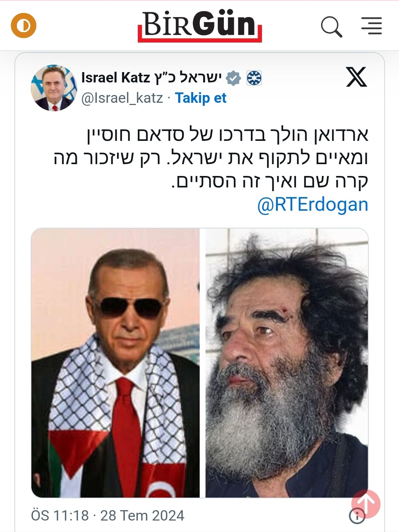Open Israel Katz profile avatar

[x=54, y=88]
